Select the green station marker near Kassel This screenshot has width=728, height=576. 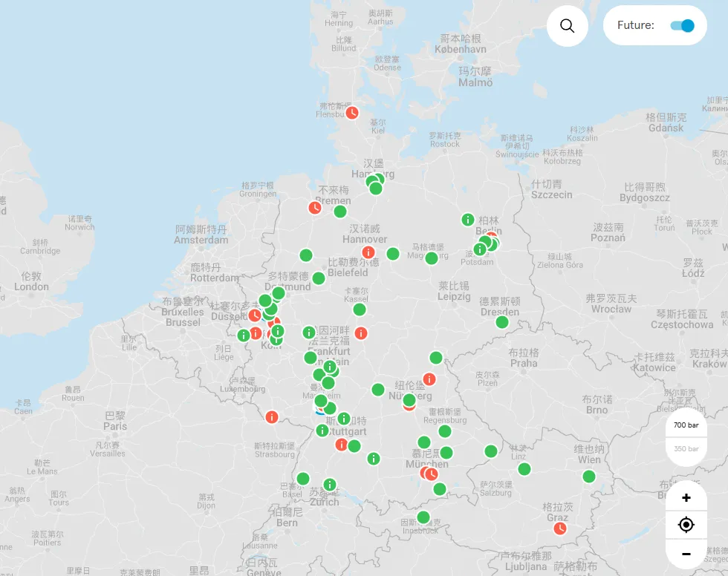(x=360, y=310)
